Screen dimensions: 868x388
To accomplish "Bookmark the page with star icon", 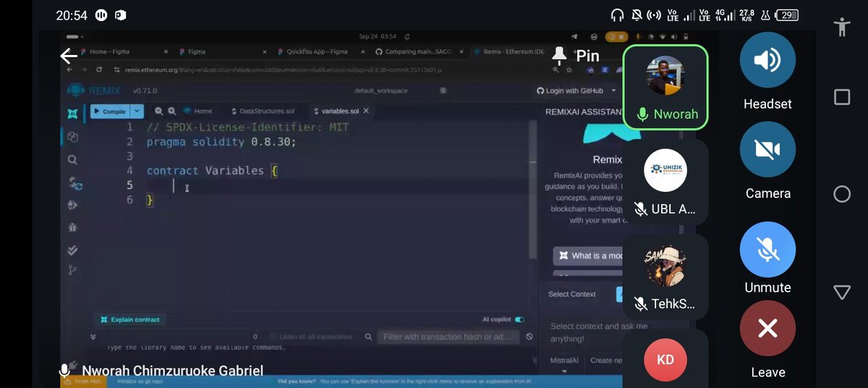I will tap(571, 69).
